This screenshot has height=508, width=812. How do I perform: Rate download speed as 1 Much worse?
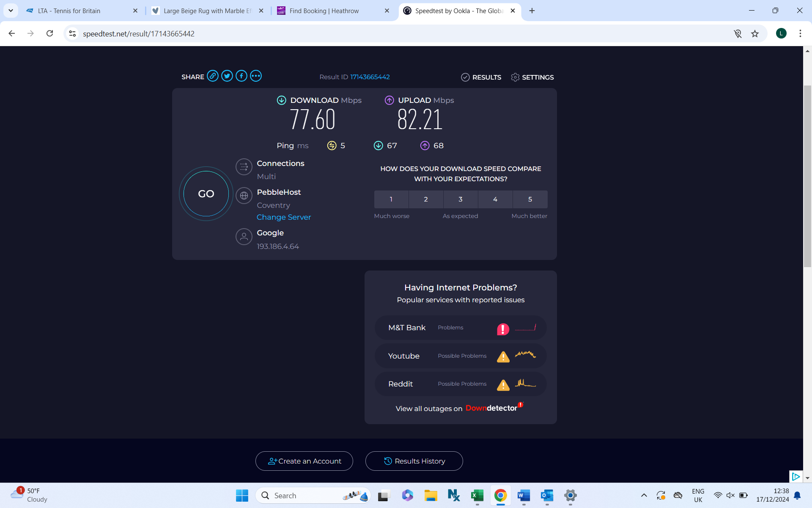click(x=391, y=199)
